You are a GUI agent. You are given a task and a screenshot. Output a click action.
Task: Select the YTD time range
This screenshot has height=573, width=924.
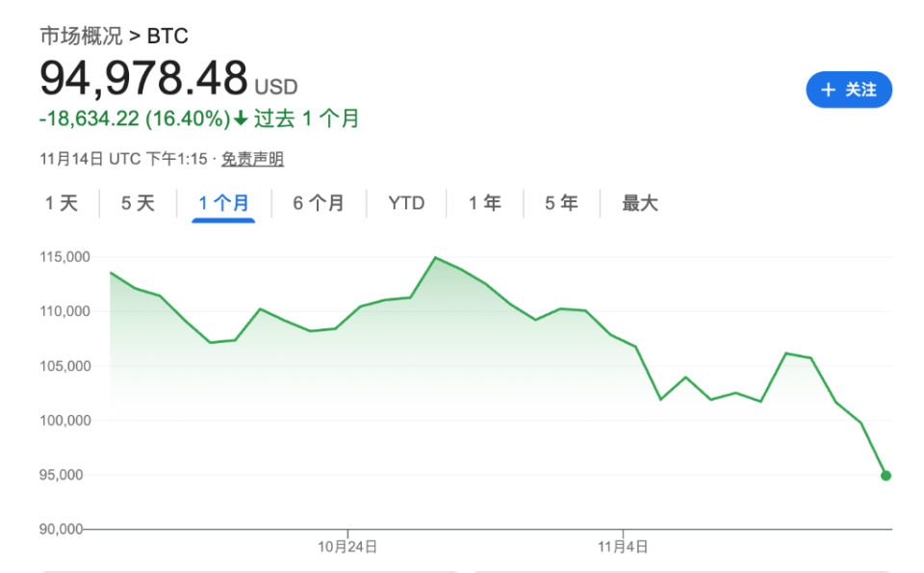(x=406, y=203)
